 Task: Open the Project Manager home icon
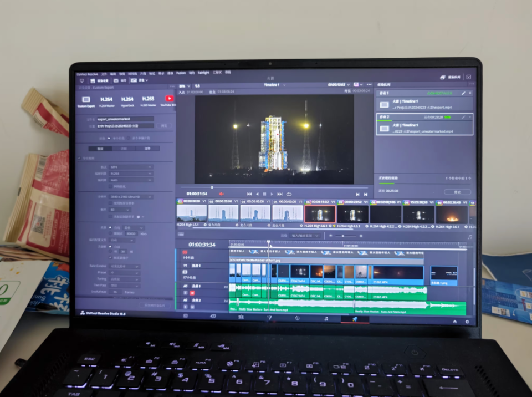454,321
